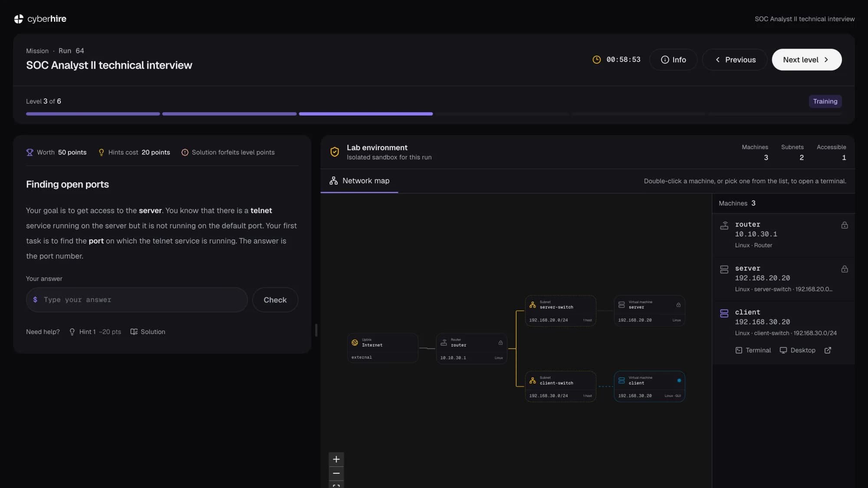Click the lock icon on router map node

pyautogui.click(x=500, y=343)
